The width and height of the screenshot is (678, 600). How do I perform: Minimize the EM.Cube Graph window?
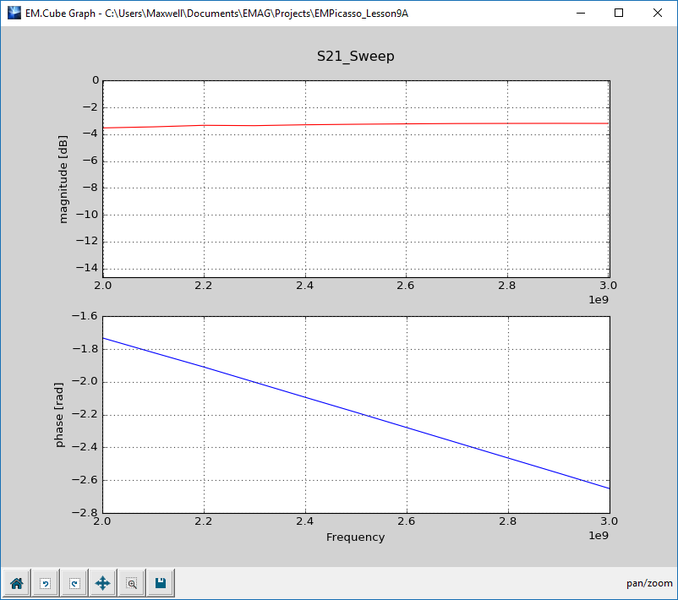581,13
